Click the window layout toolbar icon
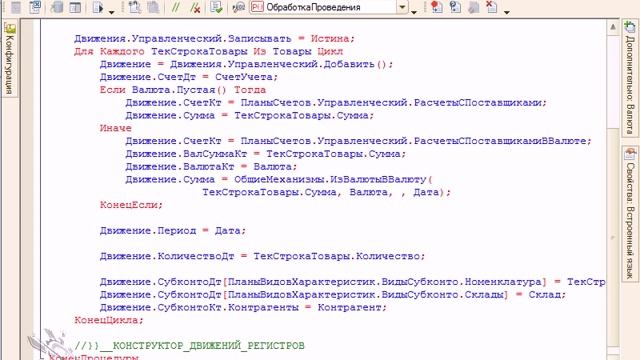The width and height of the screenshot is (640, 360). coord(75,7)
